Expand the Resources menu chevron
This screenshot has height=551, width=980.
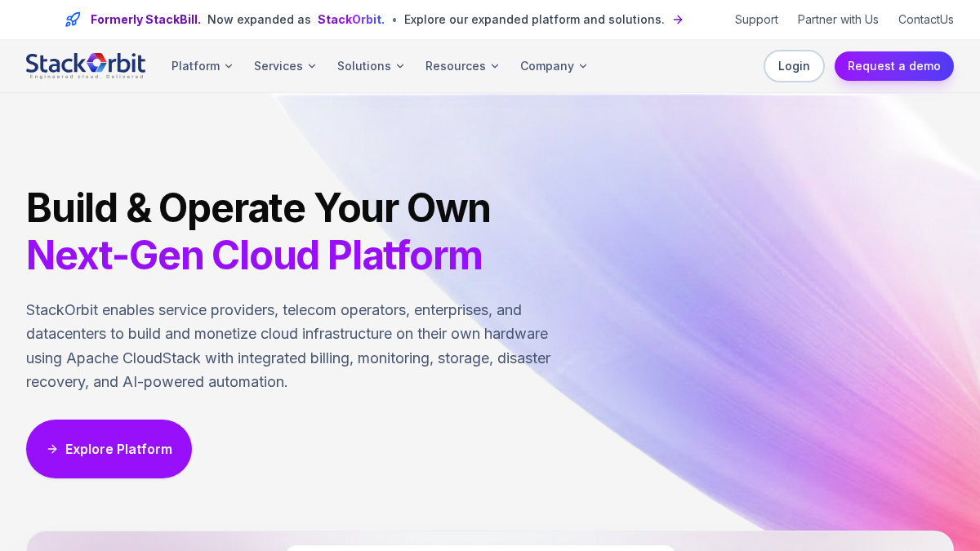[x=495, y=66]
